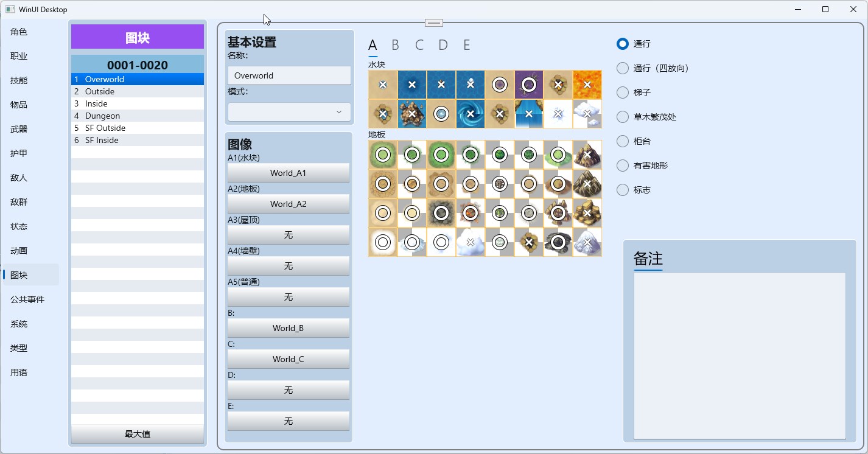Select the orange lava water tile

click(587, 85)
